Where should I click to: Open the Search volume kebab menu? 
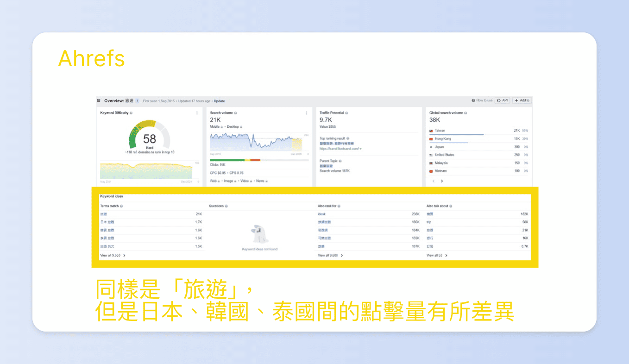pyautogui.click(x=307, y=113)
